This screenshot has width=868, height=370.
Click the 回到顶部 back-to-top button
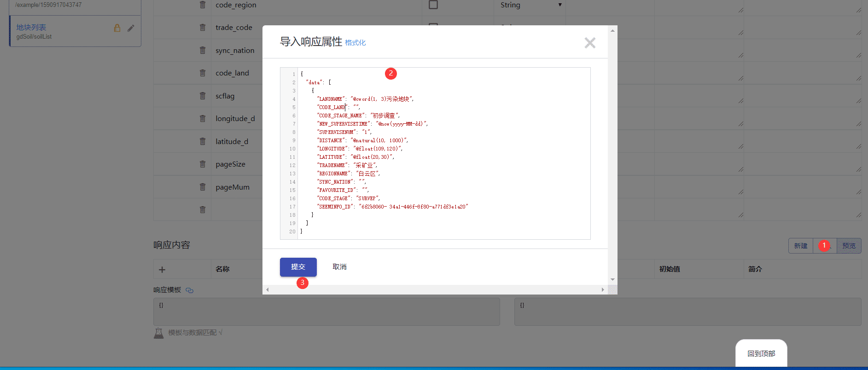point(761,353)
